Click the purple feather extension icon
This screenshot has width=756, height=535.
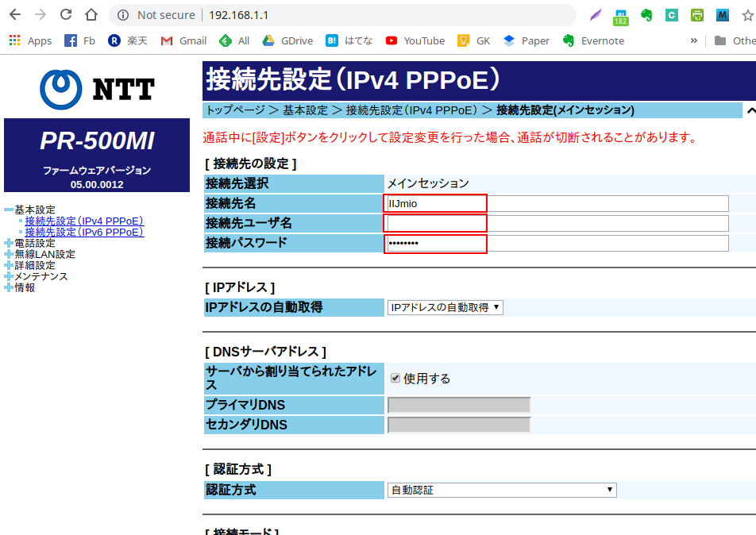point(596,15)
